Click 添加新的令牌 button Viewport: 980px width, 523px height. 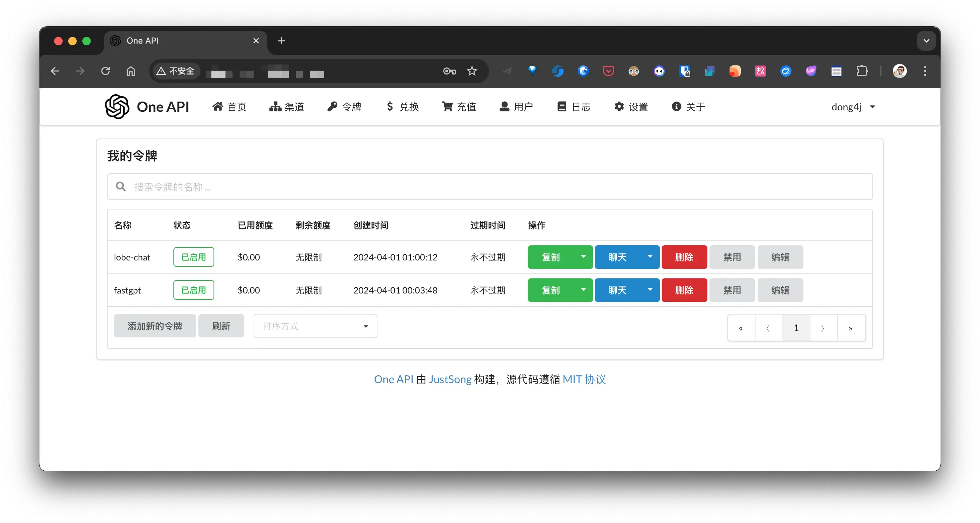click(x=155, y=326)
